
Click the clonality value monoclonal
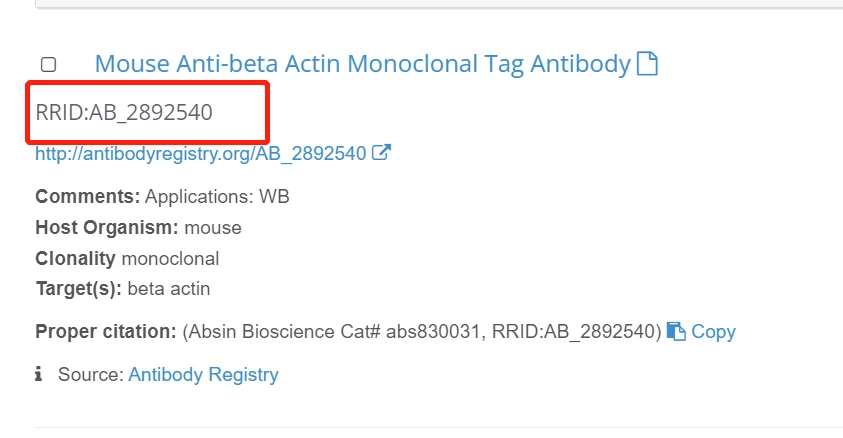click(170, 258)
